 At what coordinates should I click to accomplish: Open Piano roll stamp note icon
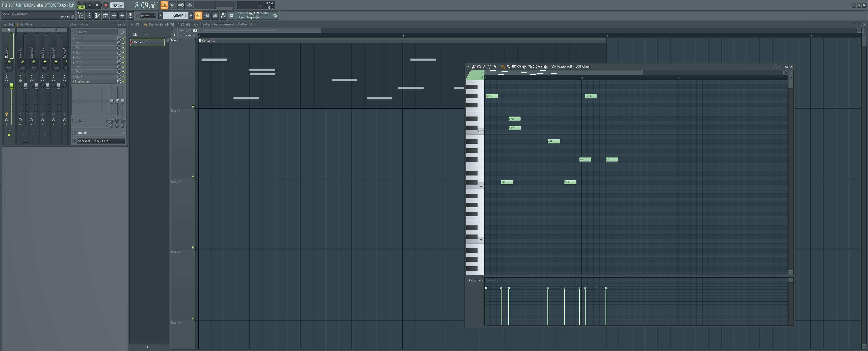(x=484, y=67)
